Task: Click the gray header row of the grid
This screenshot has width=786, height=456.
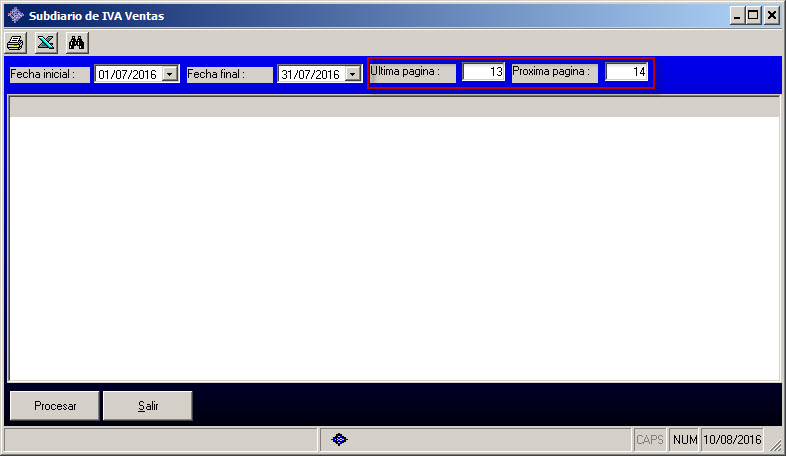Action: pos(393,107)
